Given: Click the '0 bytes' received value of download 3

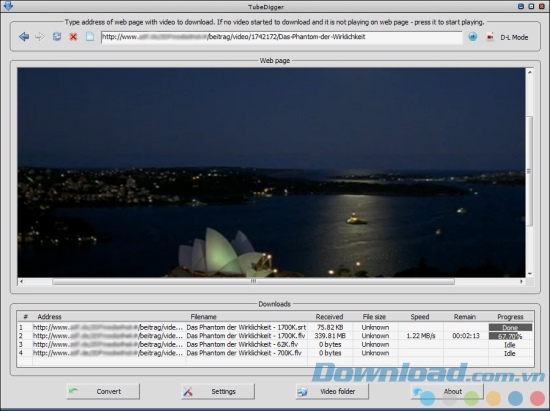Looking at the screenshot, I should [x=330, y=344].
